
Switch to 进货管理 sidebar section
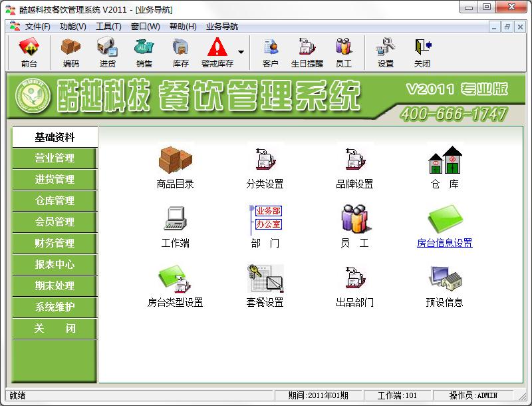(55, 179)
